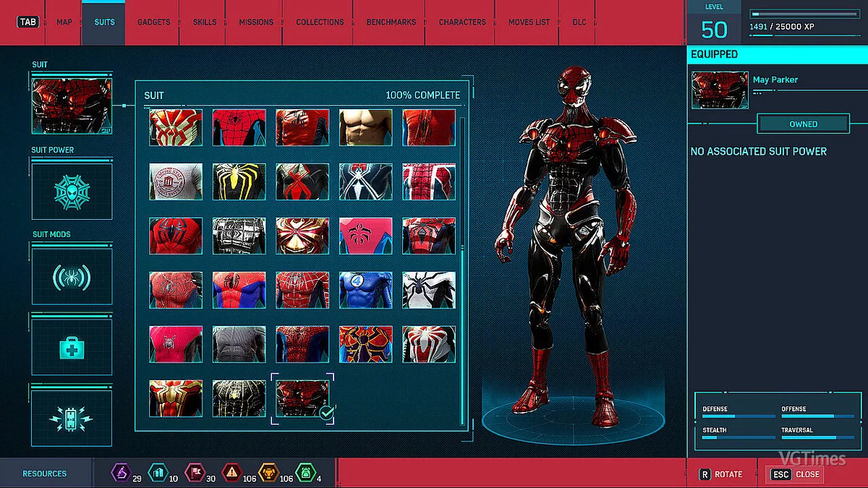Click the teal landmark token icon
Screen dimensions: 868x488
pos(157,474)
